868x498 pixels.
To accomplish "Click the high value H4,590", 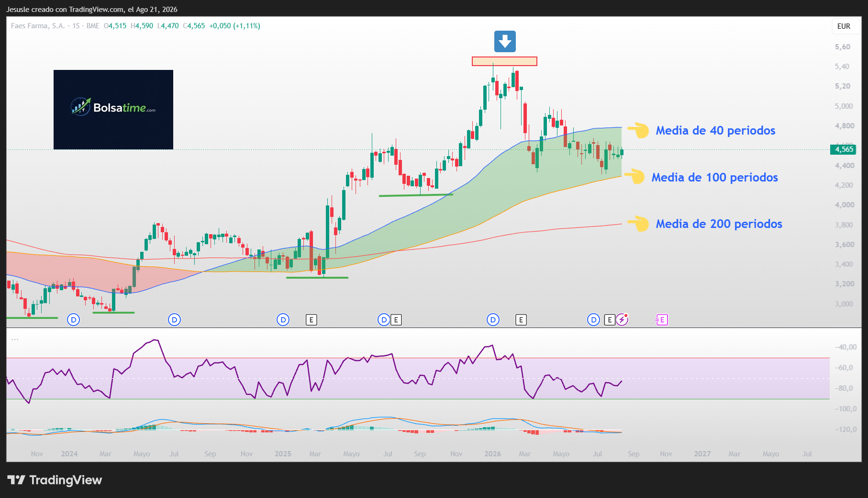I will click(142, 26).
